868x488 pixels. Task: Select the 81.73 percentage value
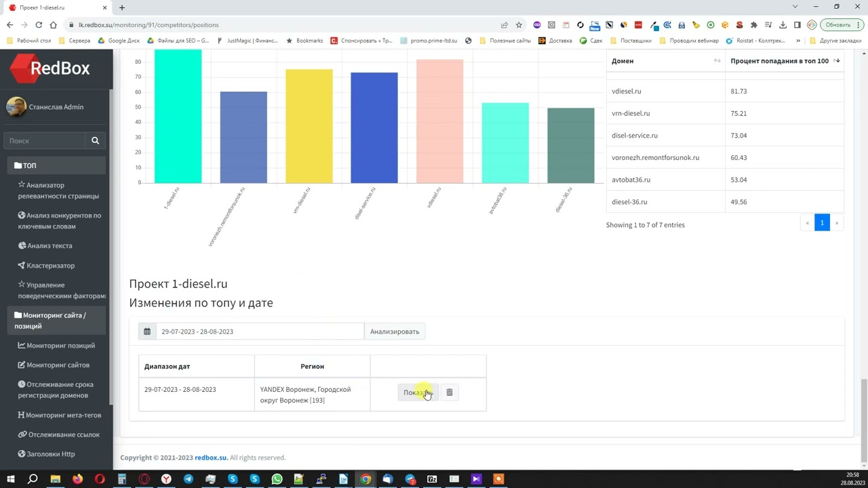click(738, 91)
